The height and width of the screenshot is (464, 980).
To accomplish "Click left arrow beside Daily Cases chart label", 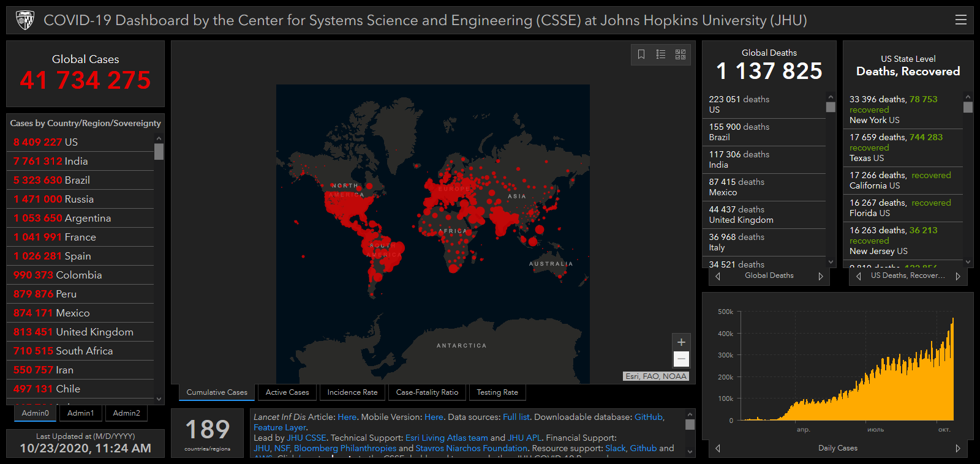I will point(718,448).
